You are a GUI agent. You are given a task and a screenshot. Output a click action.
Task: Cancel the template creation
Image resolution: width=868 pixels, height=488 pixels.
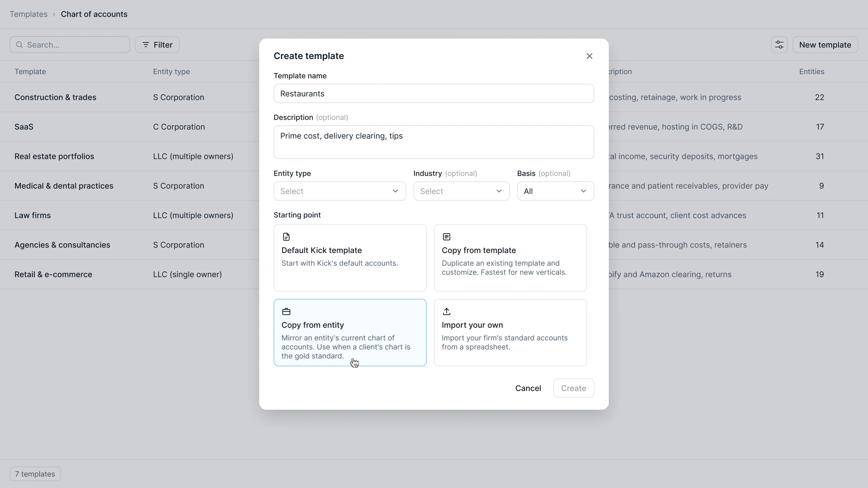pos(528,388)
